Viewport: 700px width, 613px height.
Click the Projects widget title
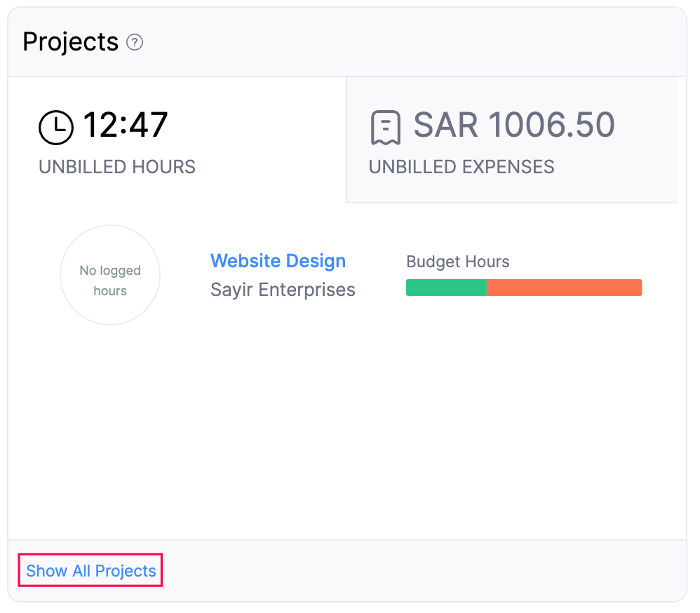pos(70,42)
